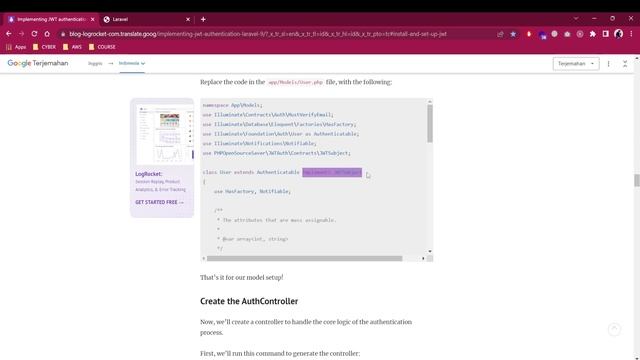The height and width of the screenshot is (360, 640).
Task: Click the 'class User extends Authenticatable' code line
Action: (251, 172)
